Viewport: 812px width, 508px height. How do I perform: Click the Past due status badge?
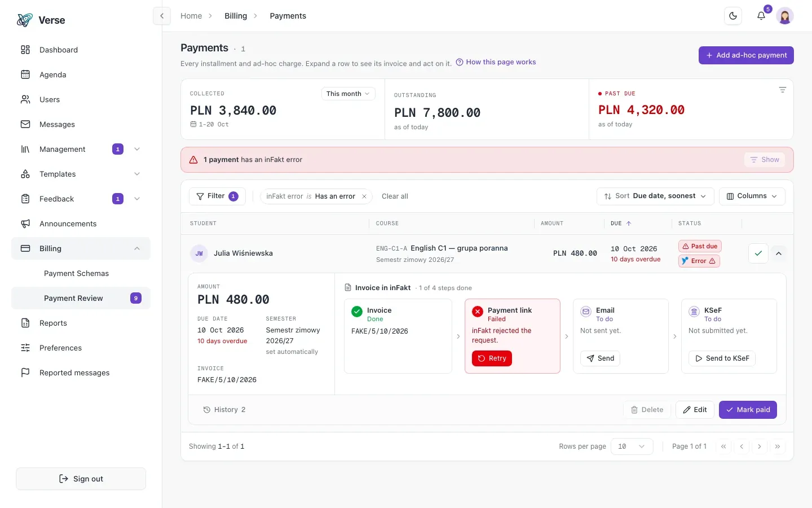(700, 246)
